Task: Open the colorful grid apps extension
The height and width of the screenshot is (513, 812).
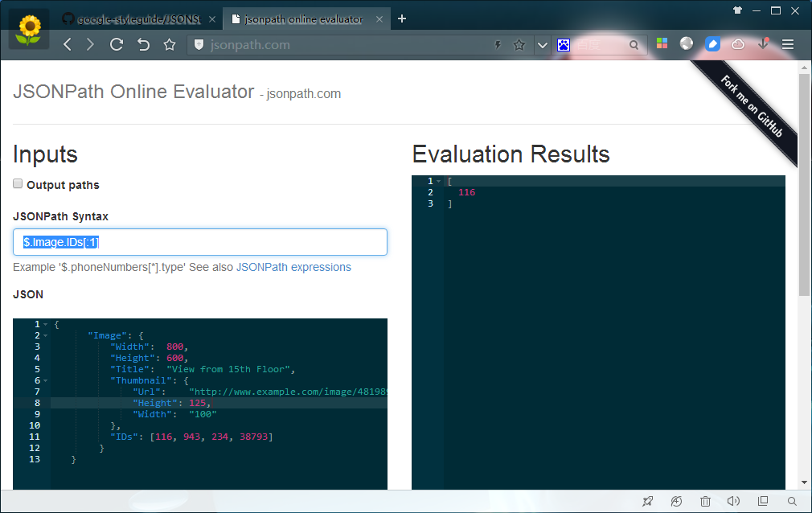Action: tap(662, 43)
